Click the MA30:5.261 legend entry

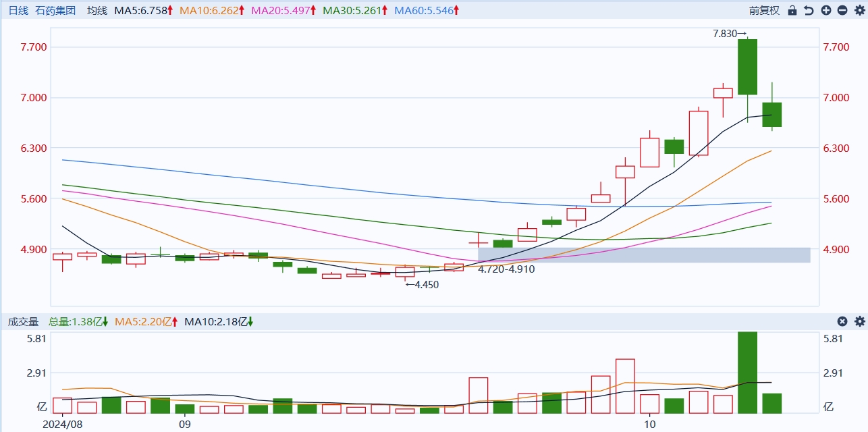tap(355, 10)
